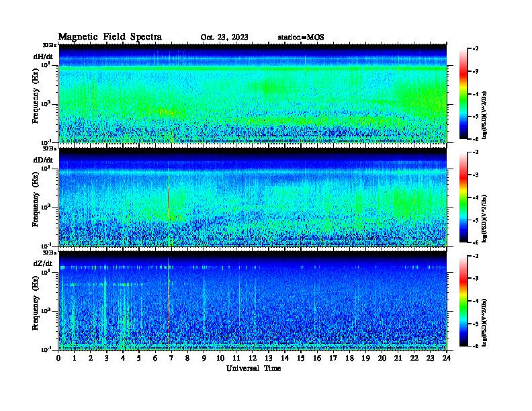Click the color bar beside the dH/dt panel
532x411 pixels.
click(463, 94)
